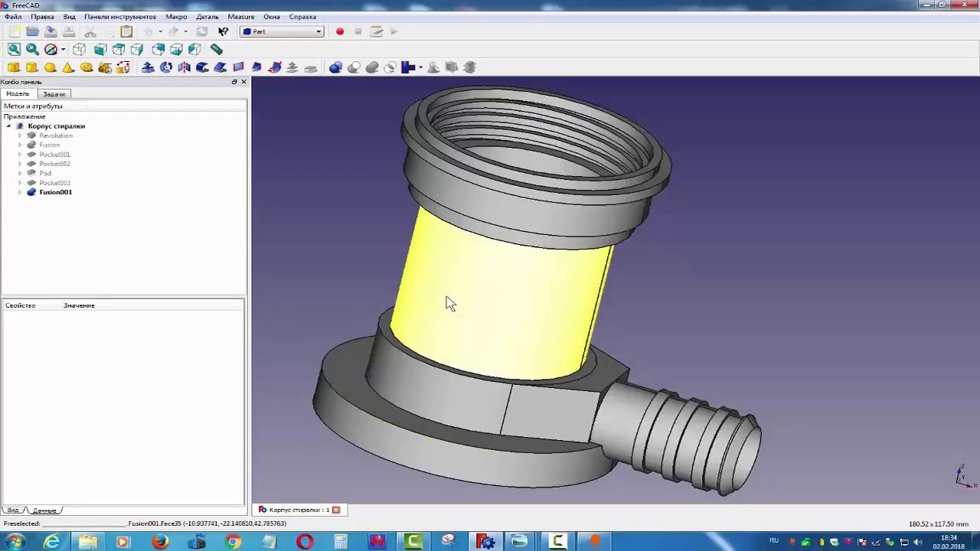980x551 pixels.
Task: Switch to the Задачи tab
Action: coord(54,93)
